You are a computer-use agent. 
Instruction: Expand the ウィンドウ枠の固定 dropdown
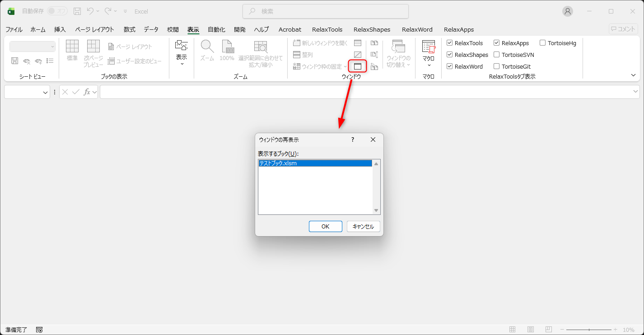pyautogui.click(x=345, y=66)
